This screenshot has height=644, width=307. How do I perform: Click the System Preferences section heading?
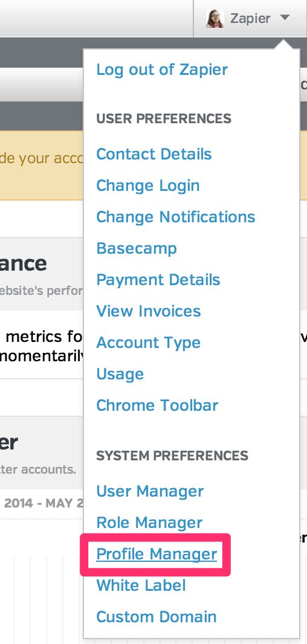coord(172,456)
